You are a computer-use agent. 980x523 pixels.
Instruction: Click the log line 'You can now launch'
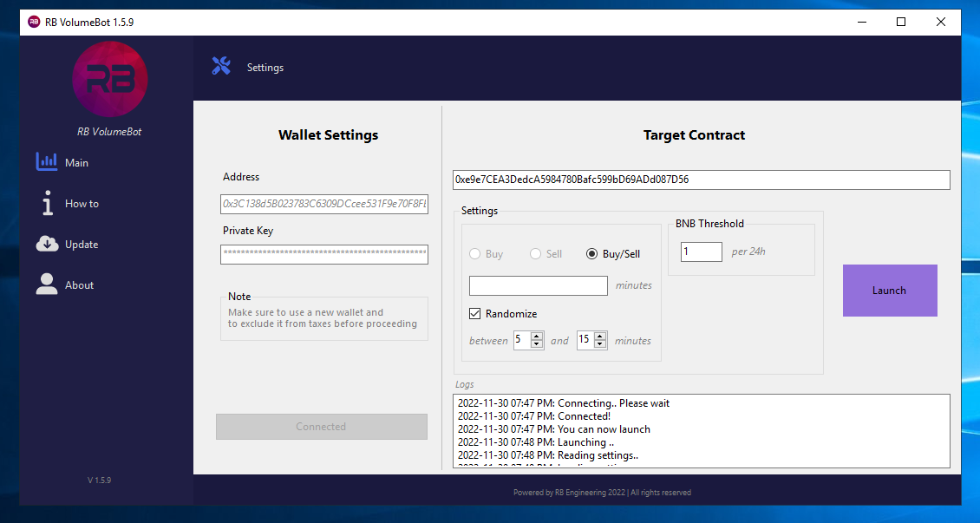pos(554,429)
